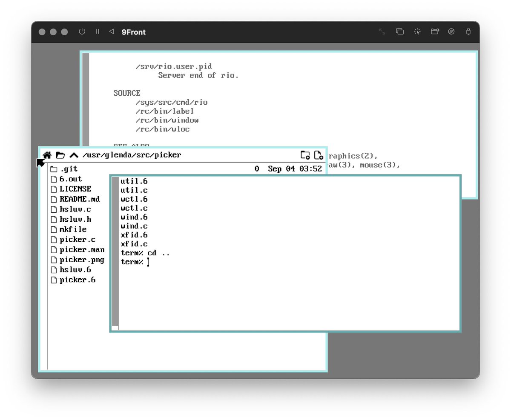Go up one directory with caret icon

click(x=74, y=155)
